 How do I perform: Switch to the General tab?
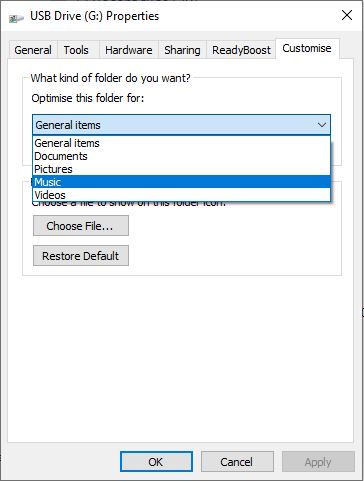click(33, 50)
